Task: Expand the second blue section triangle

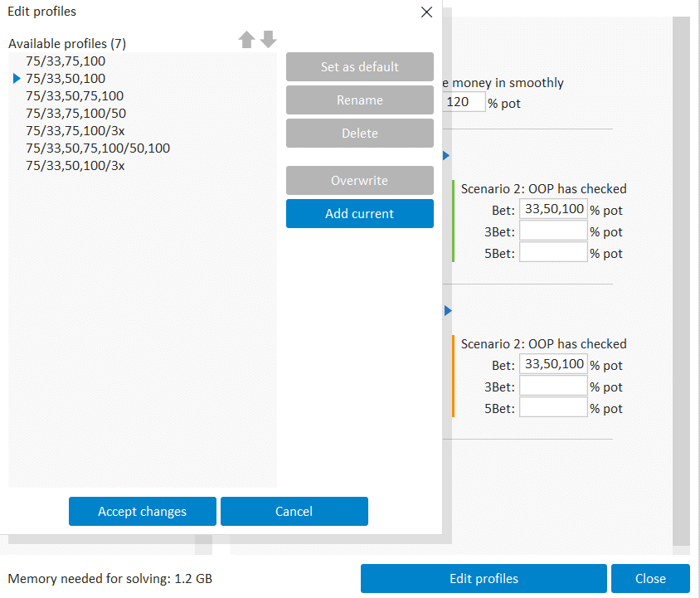Action: (x=448, y=311)
